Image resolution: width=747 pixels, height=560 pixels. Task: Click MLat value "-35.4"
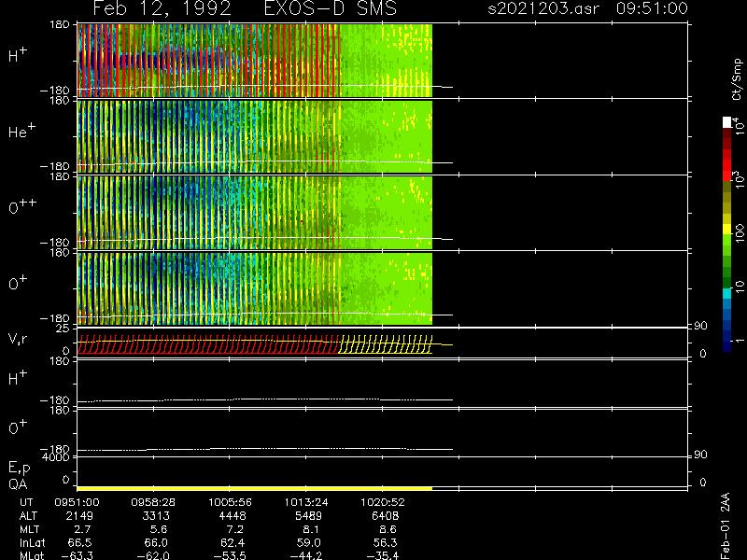[x=383, y=555]
